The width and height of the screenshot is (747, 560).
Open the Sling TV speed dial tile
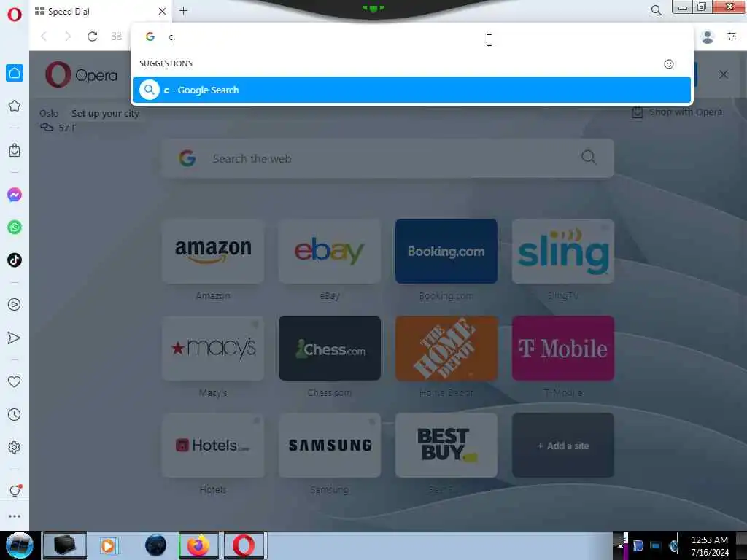[563, 251]
